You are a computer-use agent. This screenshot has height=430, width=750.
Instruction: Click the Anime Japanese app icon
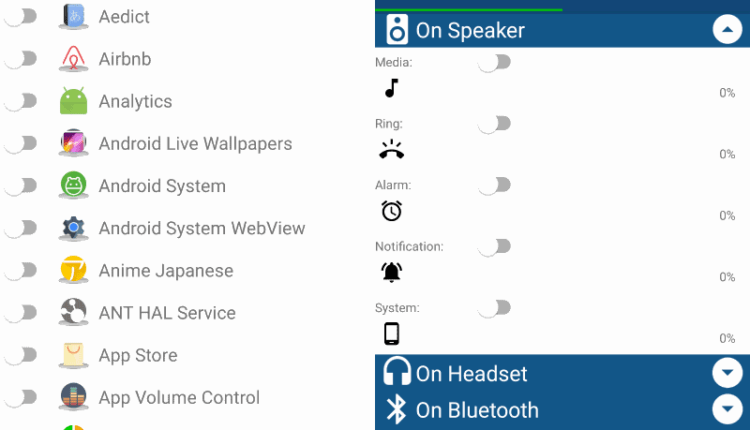(73, 270)
